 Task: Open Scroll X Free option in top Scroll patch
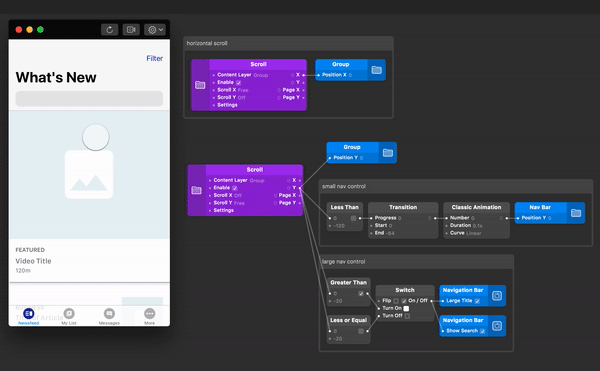(243, 90)
